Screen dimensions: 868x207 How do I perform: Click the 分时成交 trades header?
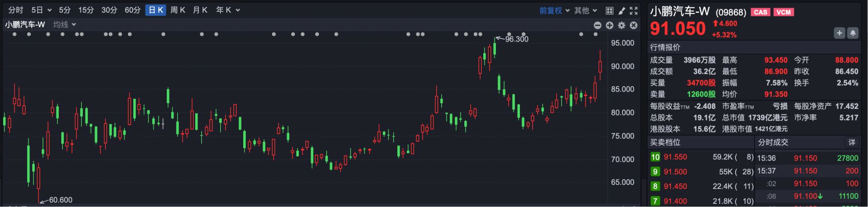pyautogui.click(x=773, y=142)
